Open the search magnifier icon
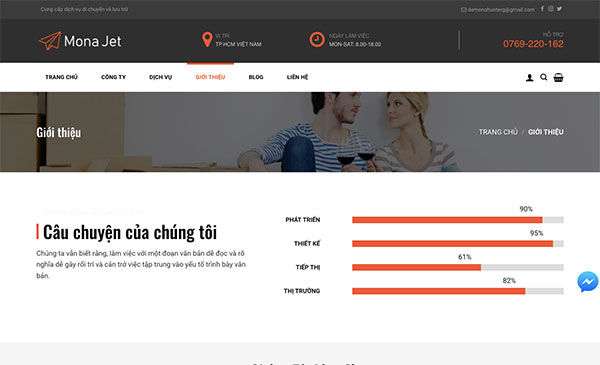 tap(543, 77)
